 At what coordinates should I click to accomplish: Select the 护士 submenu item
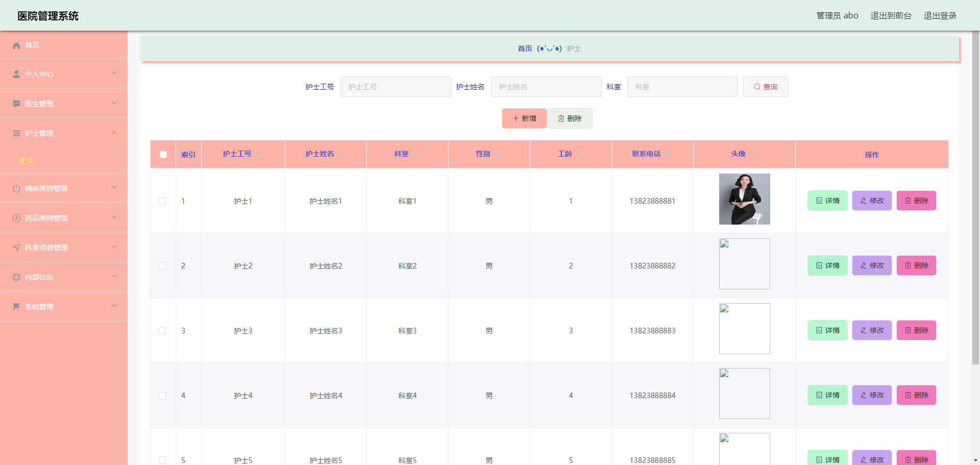tap(28, 160)
